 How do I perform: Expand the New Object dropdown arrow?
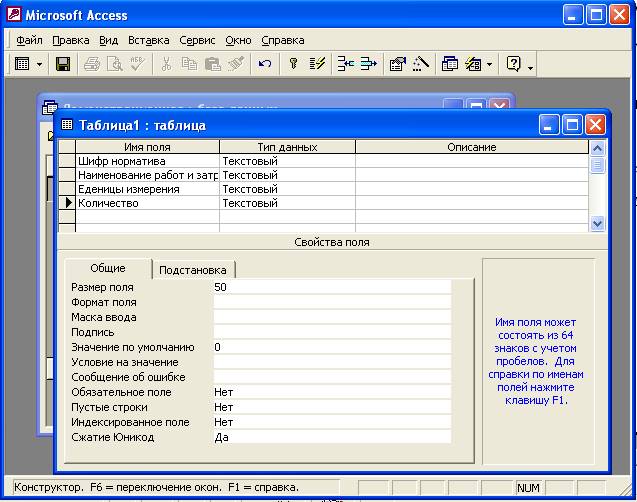[x=489, y=64]
